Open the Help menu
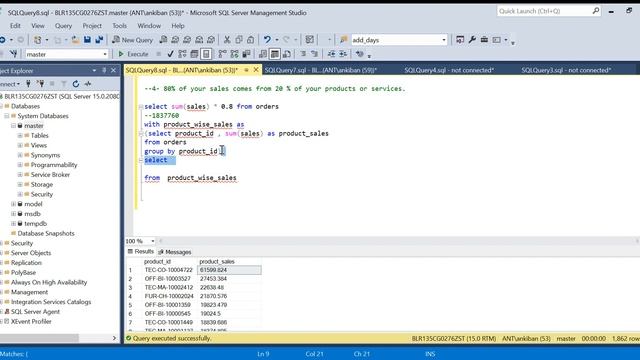 pyautogui.click(x=178, y=26)
